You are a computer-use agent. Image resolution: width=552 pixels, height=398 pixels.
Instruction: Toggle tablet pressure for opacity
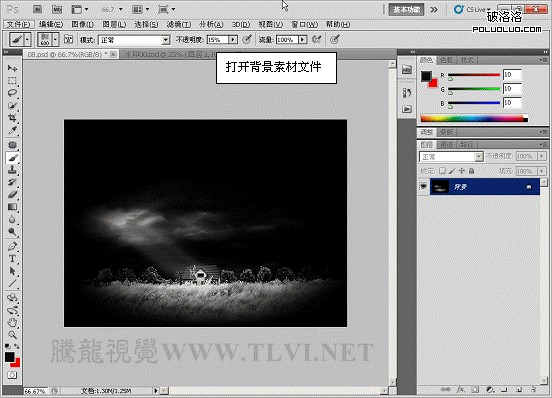point(247,39)
